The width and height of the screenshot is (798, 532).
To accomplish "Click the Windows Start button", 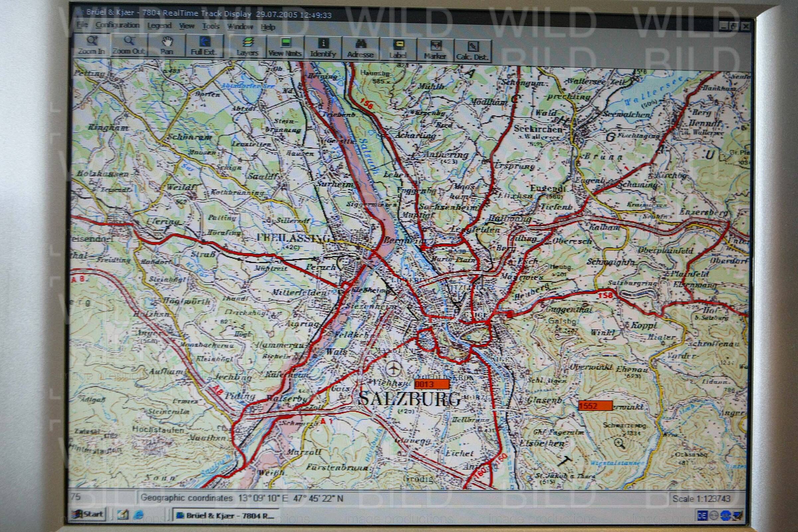I will coord(88,514).
